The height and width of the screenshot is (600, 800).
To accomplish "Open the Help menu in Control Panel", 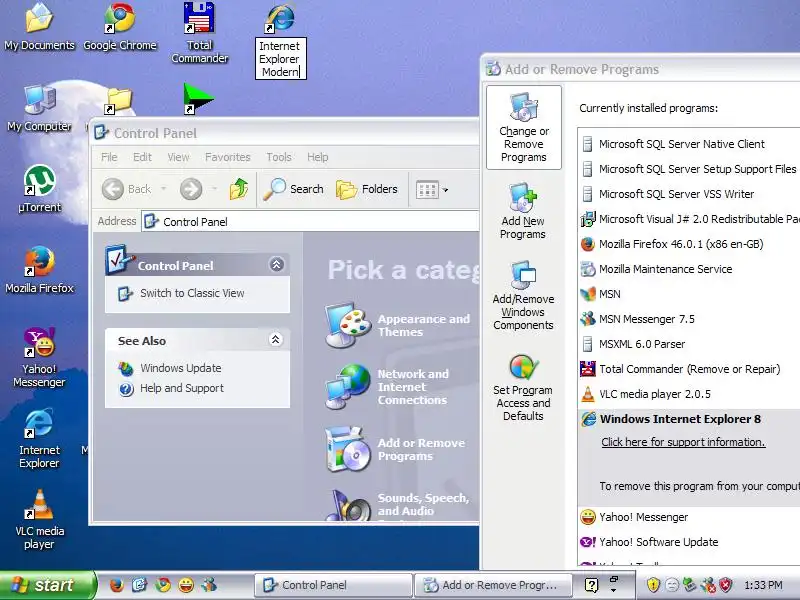I will tap(317, 157).
